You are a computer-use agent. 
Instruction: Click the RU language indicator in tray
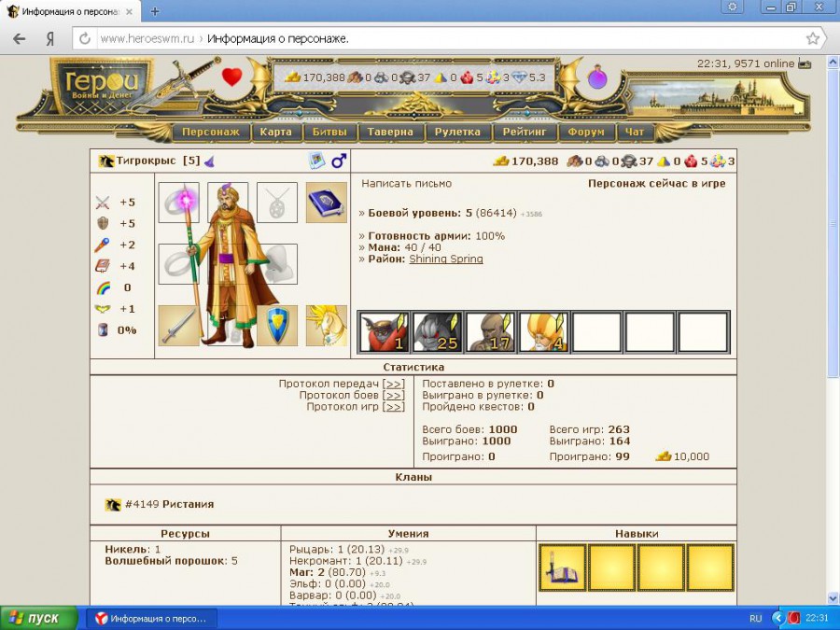[755, 618]
